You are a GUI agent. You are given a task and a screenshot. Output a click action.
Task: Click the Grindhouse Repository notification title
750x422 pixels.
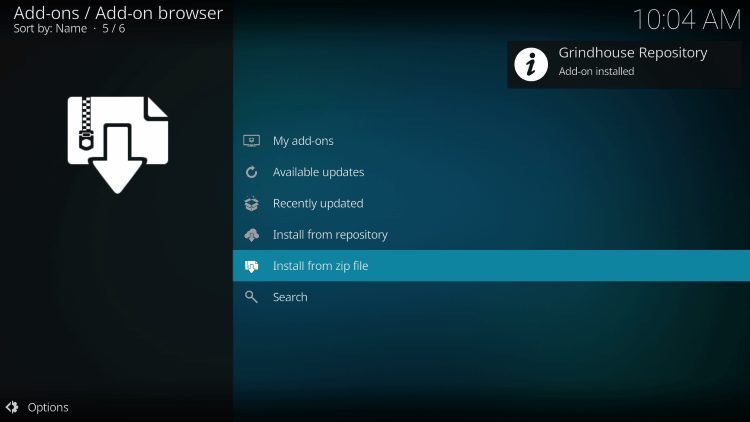click(633, 53)
